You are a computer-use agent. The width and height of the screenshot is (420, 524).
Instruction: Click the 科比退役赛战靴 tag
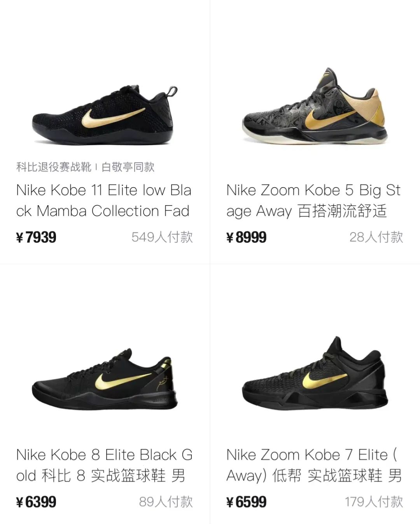(x=54, y=167)
